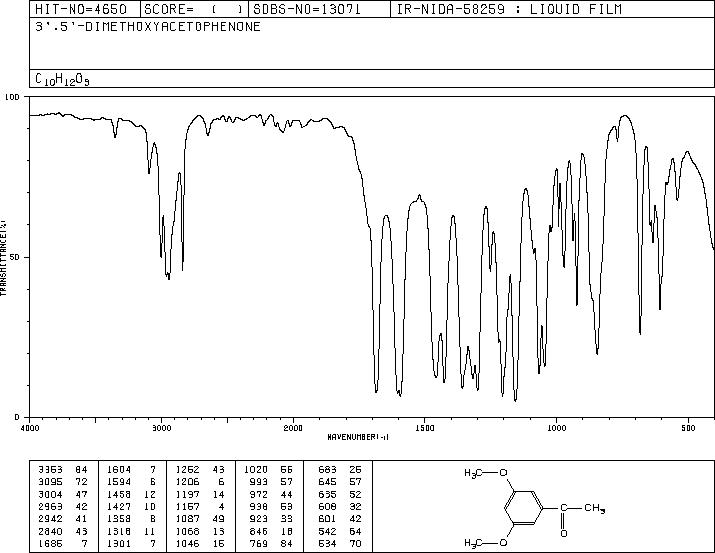Select the 1301 peak value in table

tap(119, 544)
